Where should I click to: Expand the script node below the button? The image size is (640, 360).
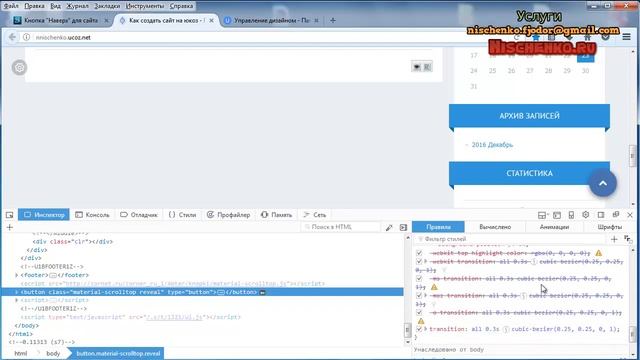pos(17,300)
